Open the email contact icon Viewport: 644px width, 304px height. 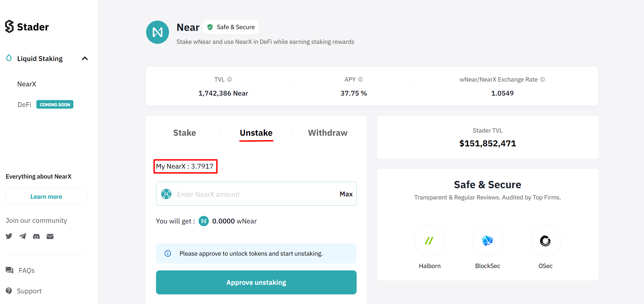[50, 236]
